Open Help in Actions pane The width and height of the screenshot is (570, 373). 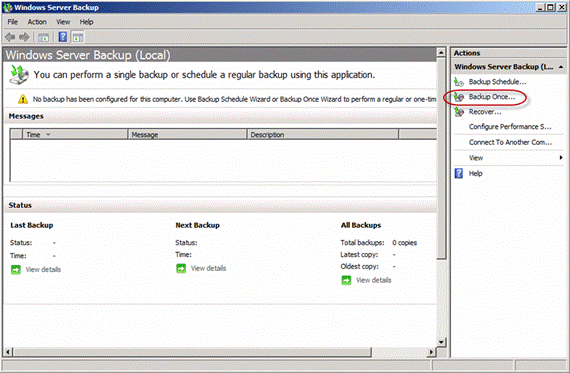(x=475, y=173)
